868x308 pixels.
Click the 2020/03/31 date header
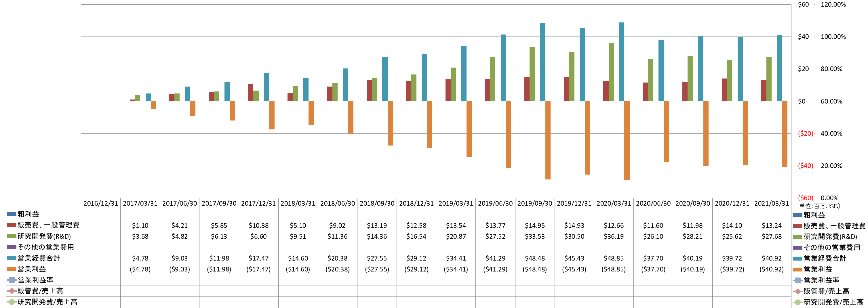pyautogui.click(x=614, y=203)
